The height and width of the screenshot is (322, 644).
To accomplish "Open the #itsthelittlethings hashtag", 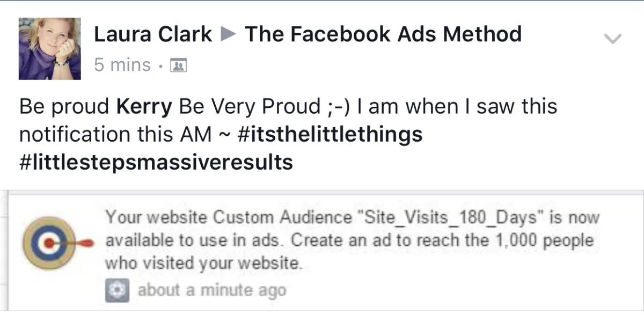I will (329, 134).
